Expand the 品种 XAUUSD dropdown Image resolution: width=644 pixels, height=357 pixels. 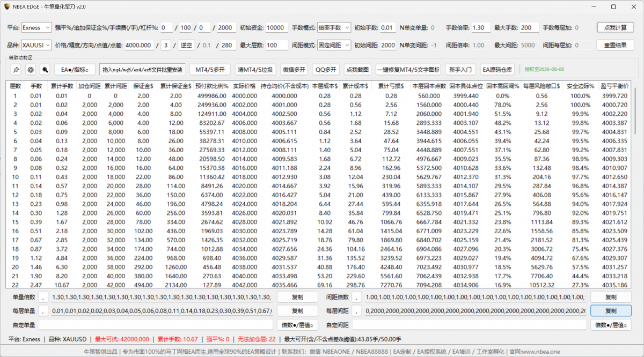(36, 45)
